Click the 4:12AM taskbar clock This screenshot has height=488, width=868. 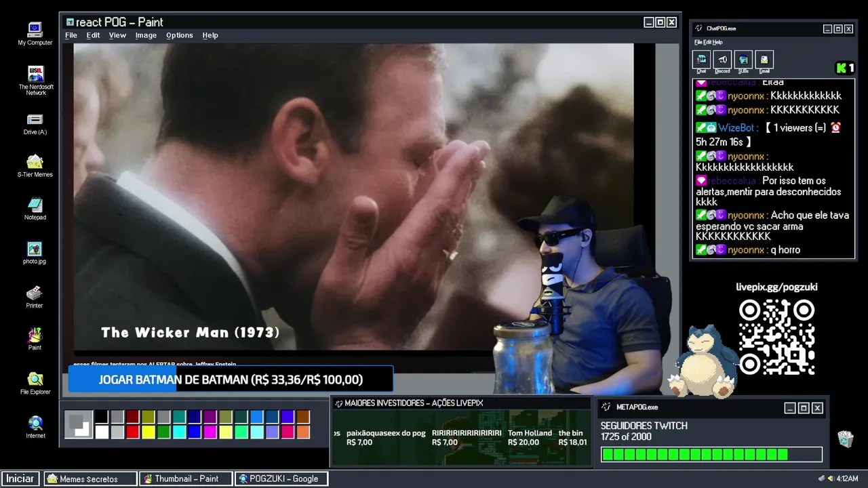click(847, 479)
